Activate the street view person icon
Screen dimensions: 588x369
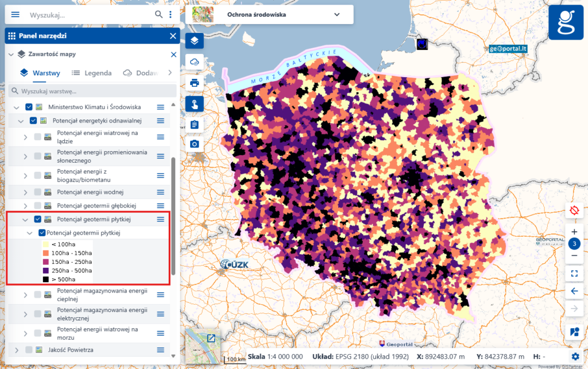[x=574, y=332]
